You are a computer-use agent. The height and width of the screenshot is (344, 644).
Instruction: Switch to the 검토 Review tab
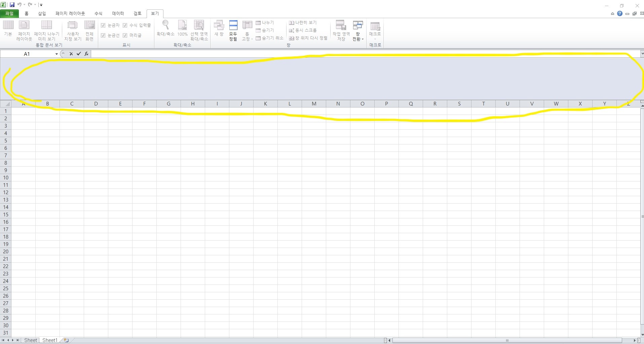point(138,14)
